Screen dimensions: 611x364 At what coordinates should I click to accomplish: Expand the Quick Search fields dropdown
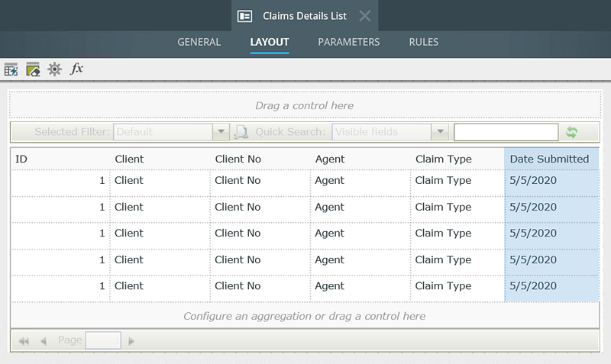[439, 132]
